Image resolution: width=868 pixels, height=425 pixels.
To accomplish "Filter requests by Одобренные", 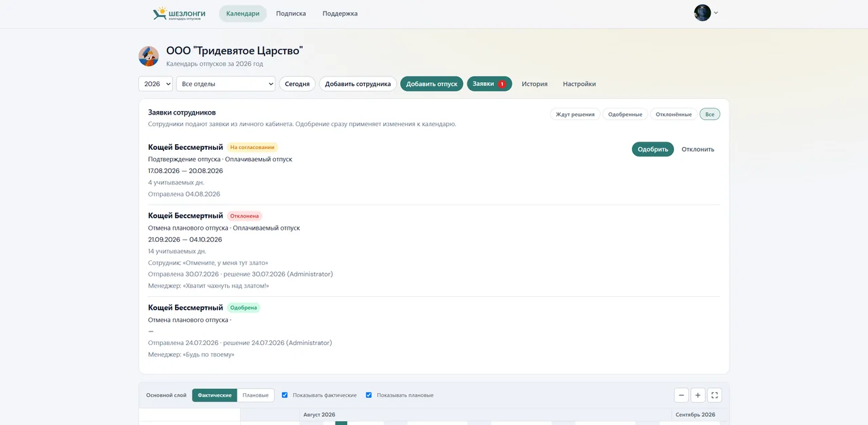I will click(625, 115).
